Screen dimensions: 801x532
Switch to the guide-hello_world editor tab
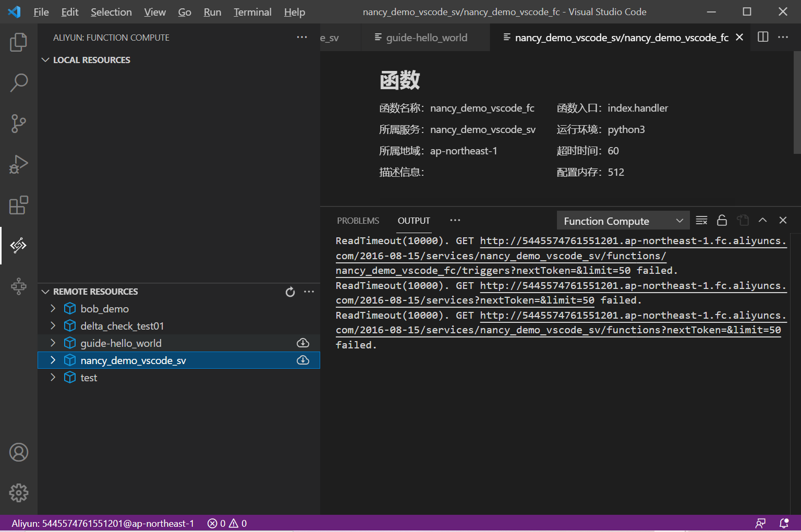point(426,38)
